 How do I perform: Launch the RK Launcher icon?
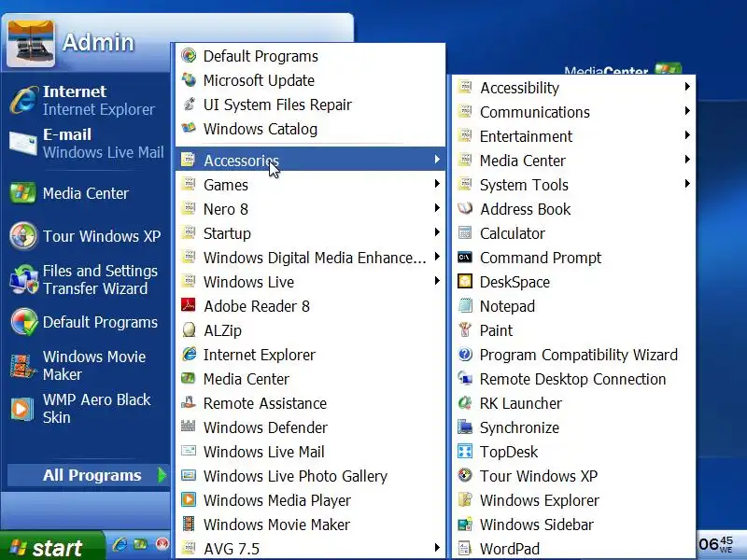[465, 403]
